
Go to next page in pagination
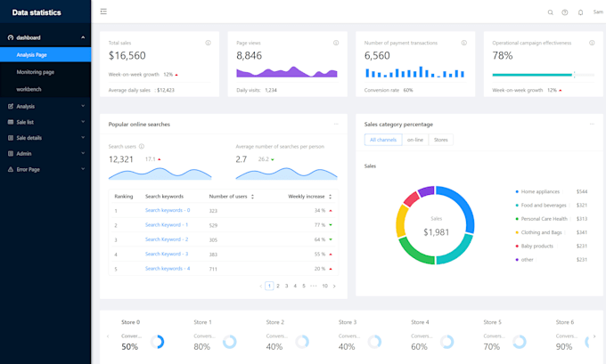(334, 286)
